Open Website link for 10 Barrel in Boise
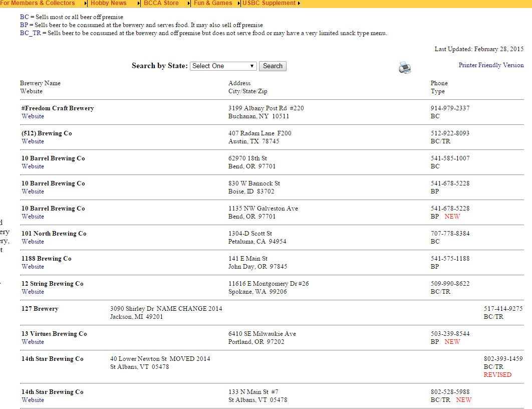The width and height of the screenshot is (532, 409). pyautogui.click(x=33, y=191)
